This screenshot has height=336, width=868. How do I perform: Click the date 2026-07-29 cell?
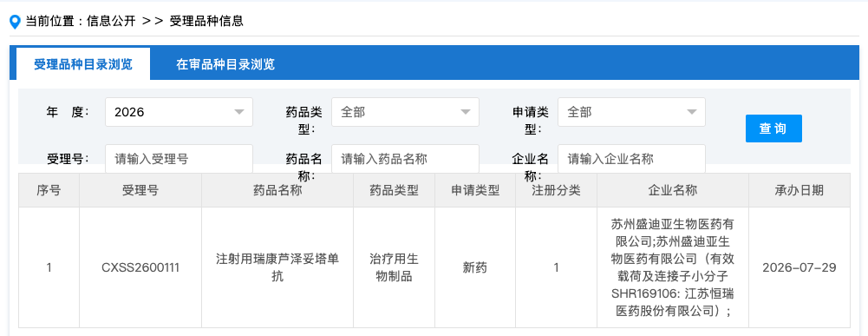click(x=799, y=267)
